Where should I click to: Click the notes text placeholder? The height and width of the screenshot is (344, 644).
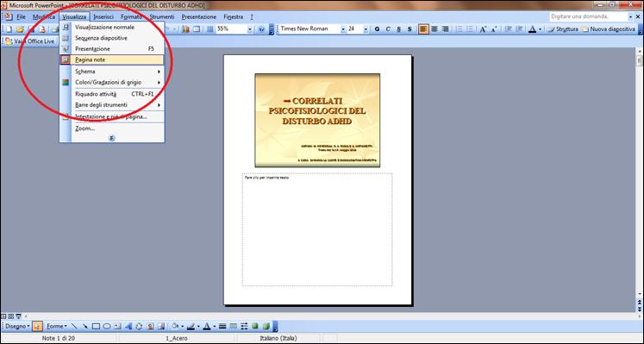coord(317,229)
